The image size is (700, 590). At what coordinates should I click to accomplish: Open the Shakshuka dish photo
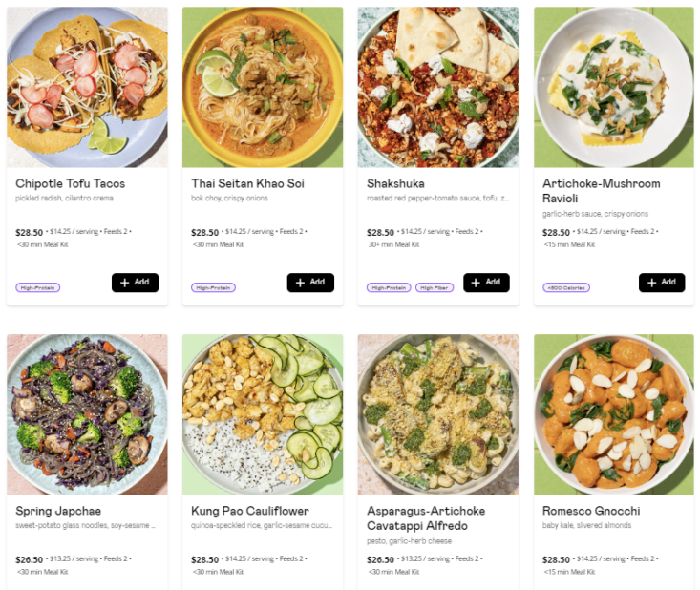(438, 88)
